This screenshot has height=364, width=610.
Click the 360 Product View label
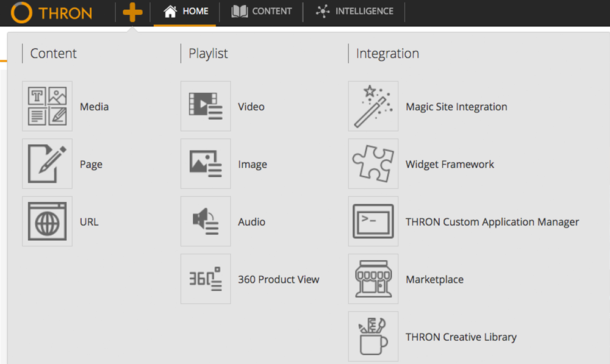coord(279,279)
